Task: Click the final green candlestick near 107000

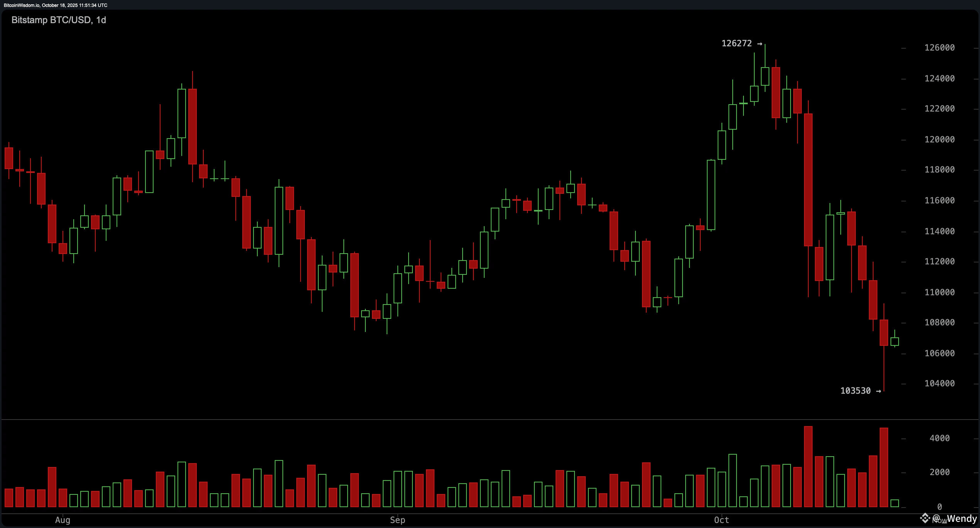Action: [894, 342]
